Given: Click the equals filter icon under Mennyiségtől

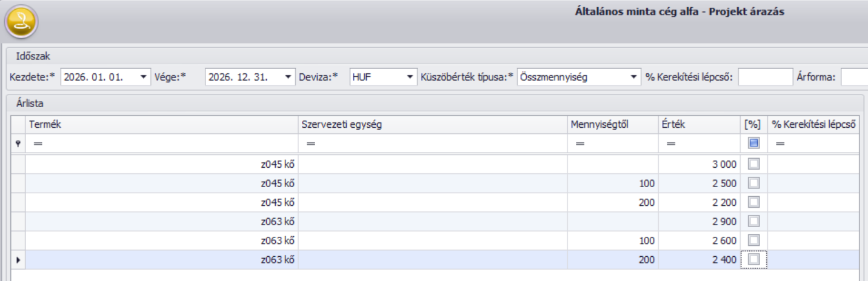Looking at the screenshot, I should (x=579, y=144).
